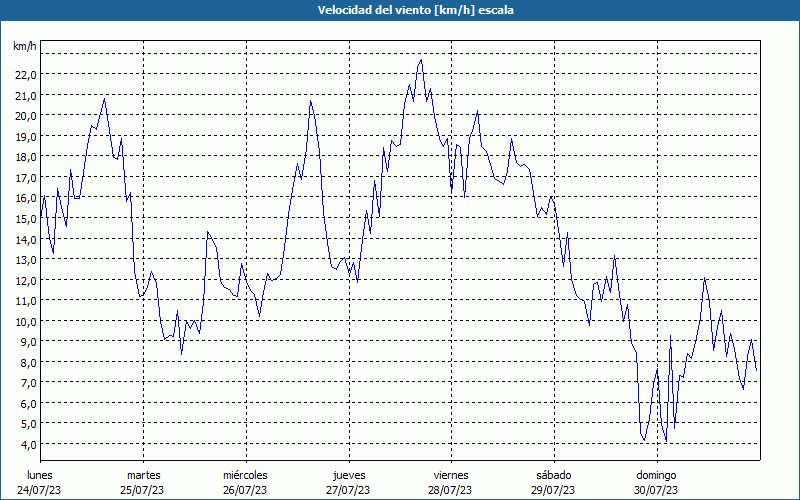Click the 11,0 y-axis label
The image size is (800, 500).
(27, 301)
